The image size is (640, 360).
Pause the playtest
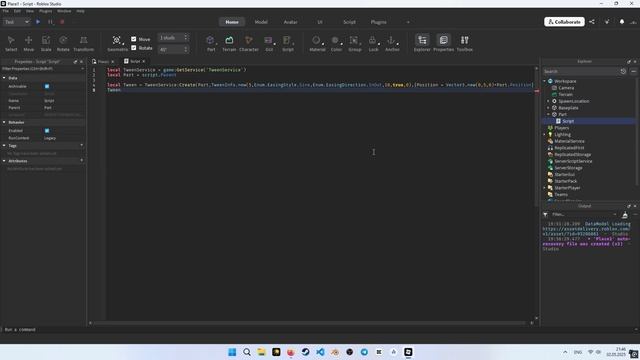pos(50,22)
